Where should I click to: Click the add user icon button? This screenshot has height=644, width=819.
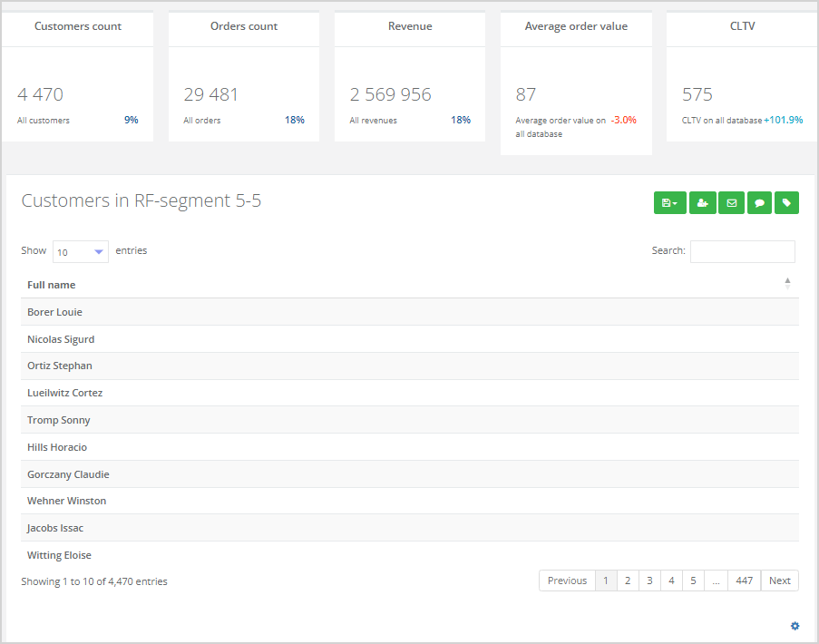(702, 203)
